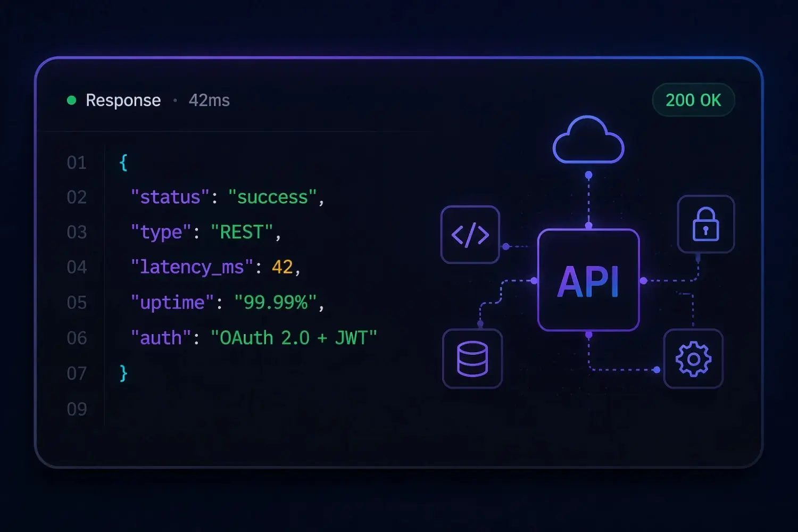This screenshot has height=532, width=798.
Task: Click the orange 42 latency value
Action: (x=282, y=267)
